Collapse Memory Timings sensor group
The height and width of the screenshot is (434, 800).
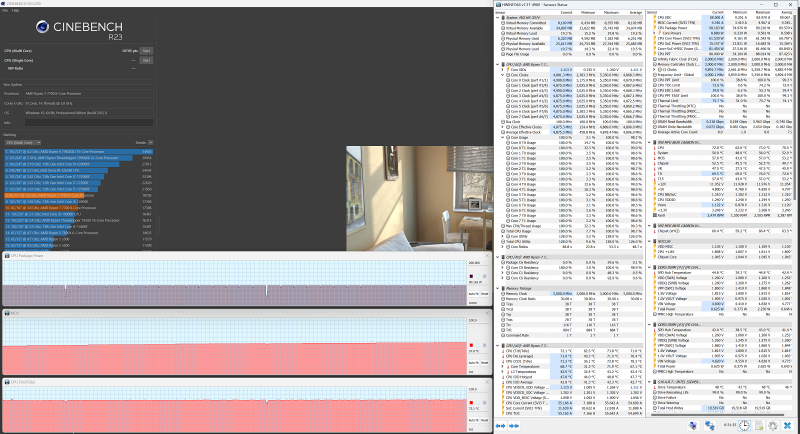[x=498, y=289]
